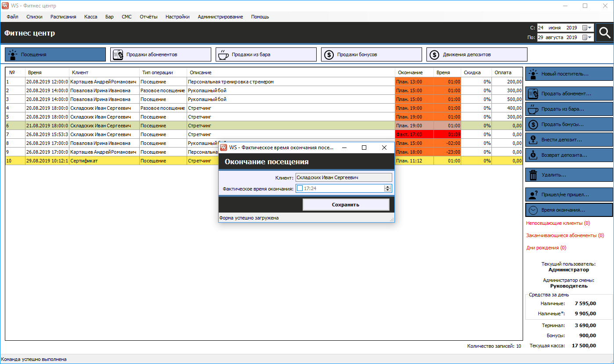
Task: Click the Продать абонемент button
Action: tap(569, 94)
